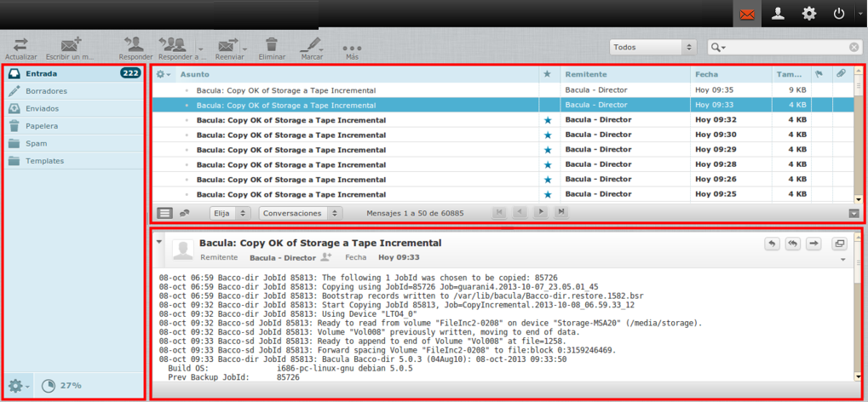This screenshot has width=868, height=402.
Task: Delete the message with Eliminar
Action: pos(272,49)
